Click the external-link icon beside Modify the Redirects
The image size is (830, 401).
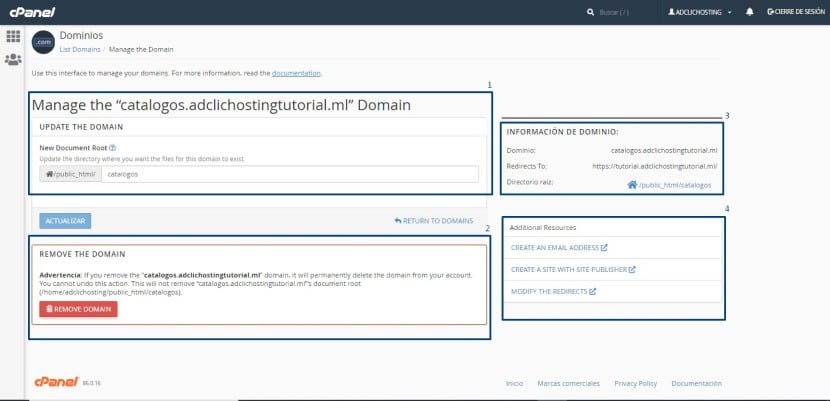pos(593,291)
